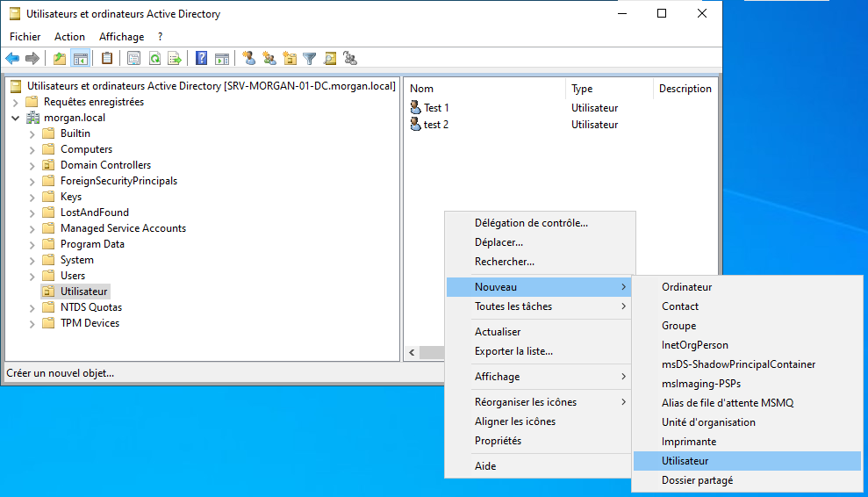868x497 pixels.
Task: Expand the NTDS Quotas tree node
Action: tap(32, 307)
